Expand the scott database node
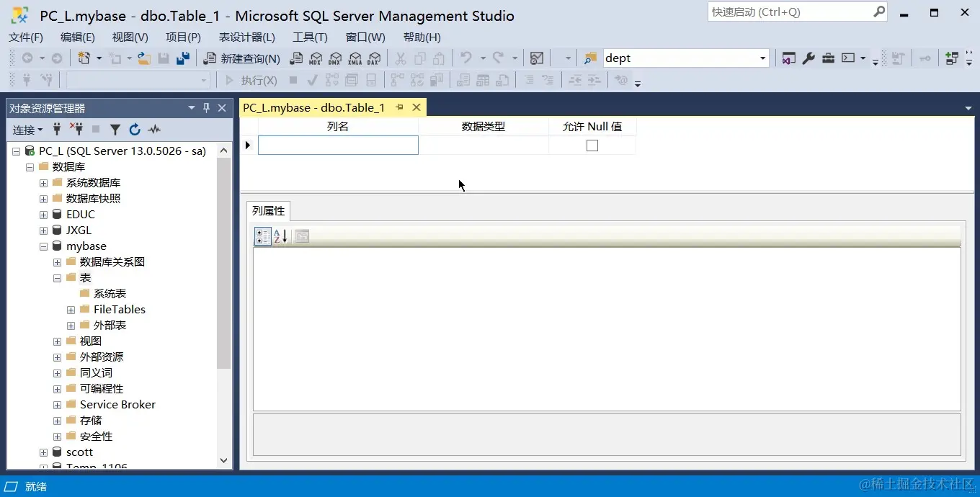 pos(43,452)
